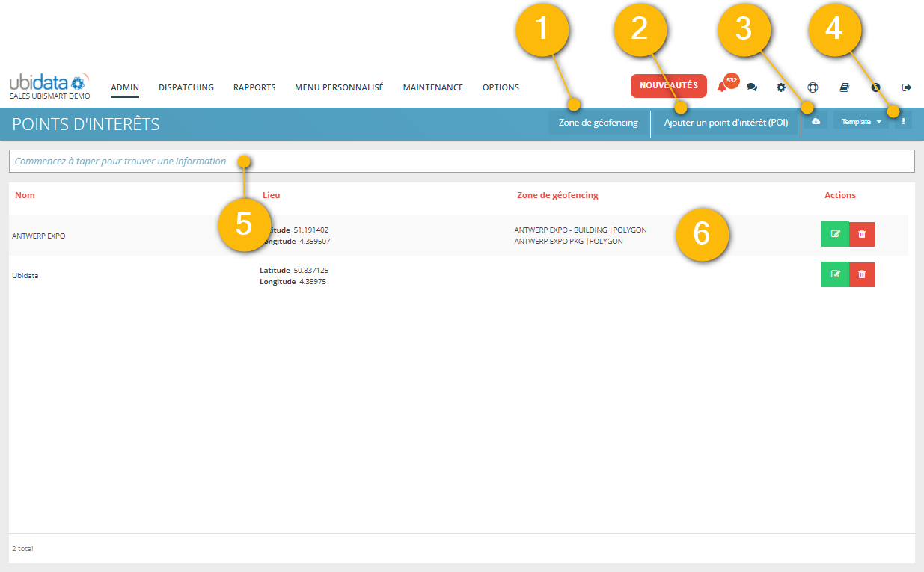Edit the Ubidata point of interest

coord(835,274)
